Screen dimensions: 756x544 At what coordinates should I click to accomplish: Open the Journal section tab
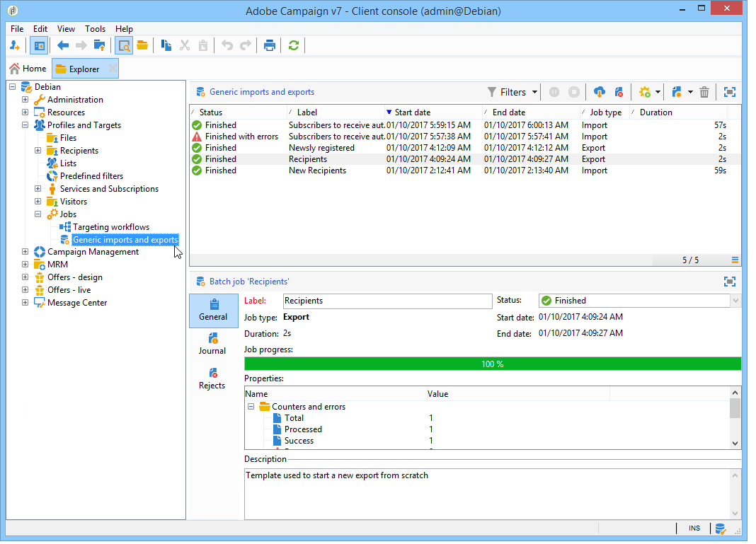212,344
